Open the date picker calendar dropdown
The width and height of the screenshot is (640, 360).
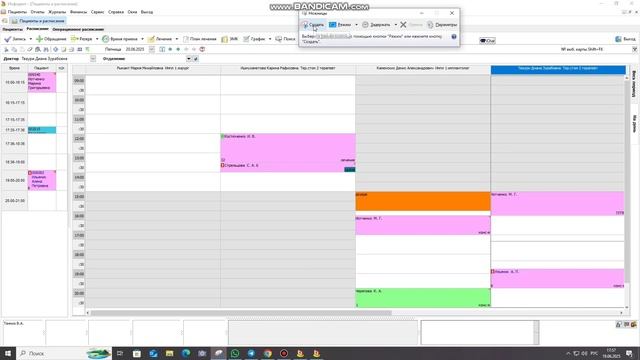(x=151, y=49)
